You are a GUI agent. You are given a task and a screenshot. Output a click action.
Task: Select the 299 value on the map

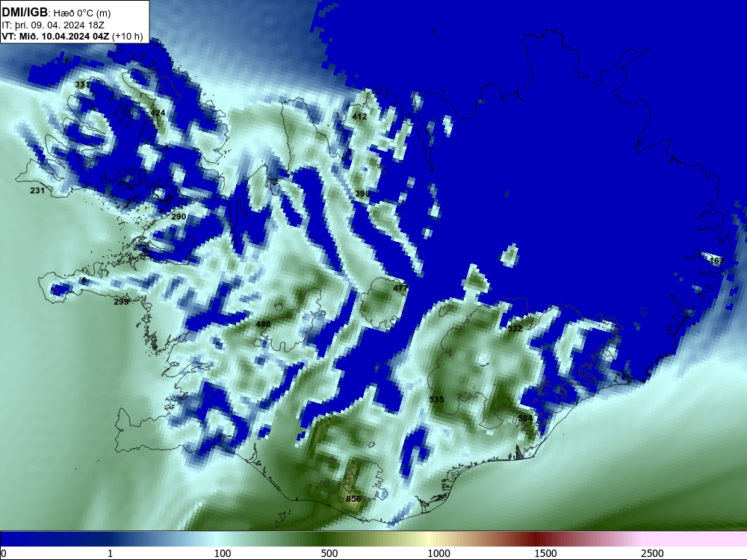coord(121,302)
